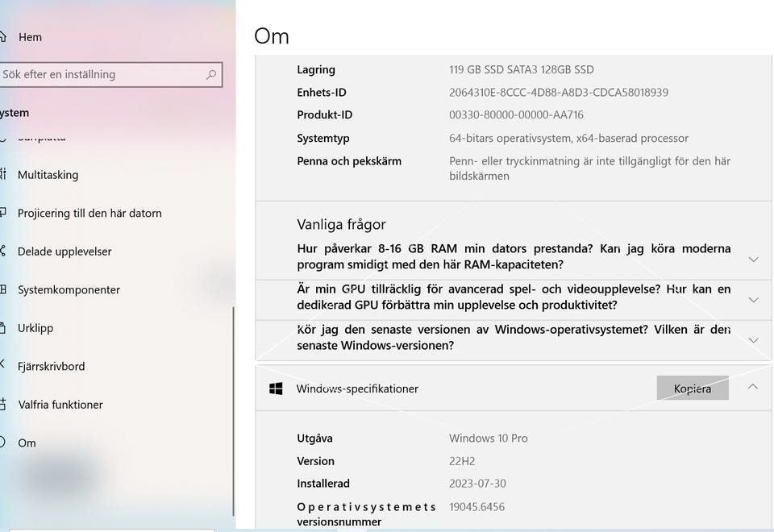Select the Multitasking sidebar icon

click(x=3, y=174)
